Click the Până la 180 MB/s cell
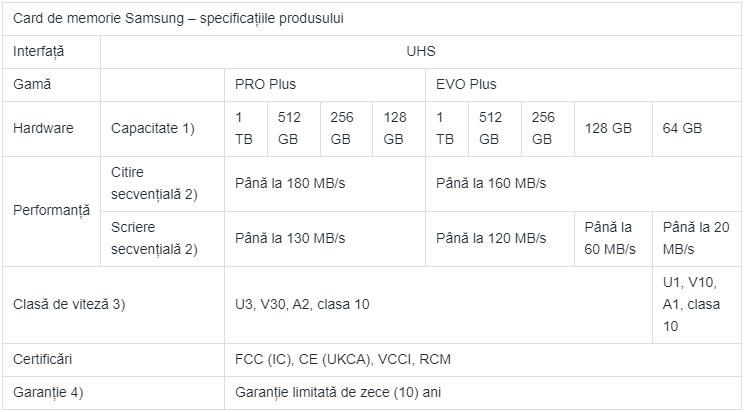This screenshot has width=745, height=412. (x=290, y=183)
